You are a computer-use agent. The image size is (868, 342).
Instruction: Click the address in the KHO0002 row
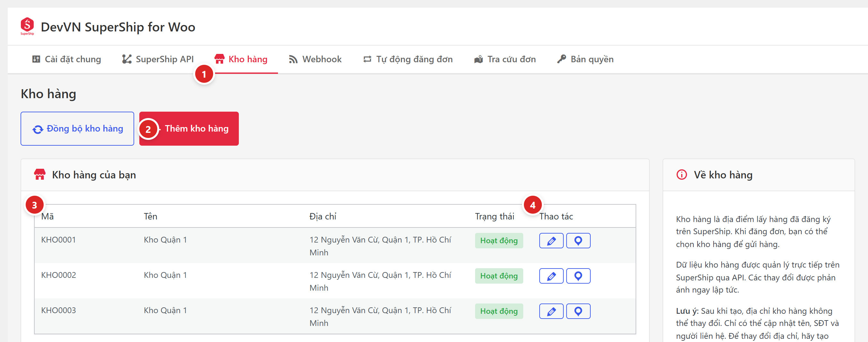click(x=380, y=281)
